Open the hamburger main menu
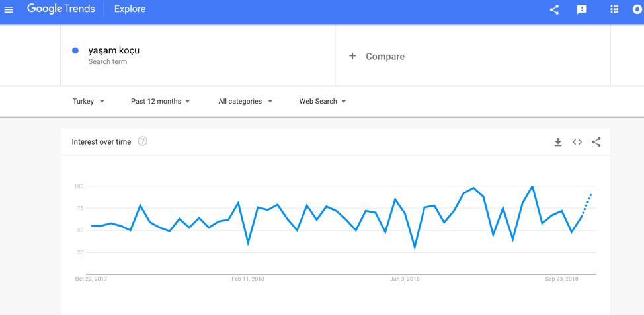644x315 pixels. [9, 9]
